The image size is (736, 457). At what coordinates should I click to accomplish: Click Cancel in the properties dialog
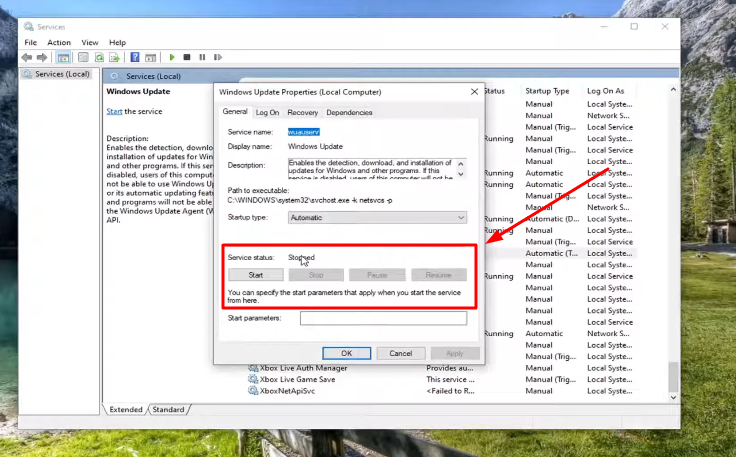(x=400, y=353)
